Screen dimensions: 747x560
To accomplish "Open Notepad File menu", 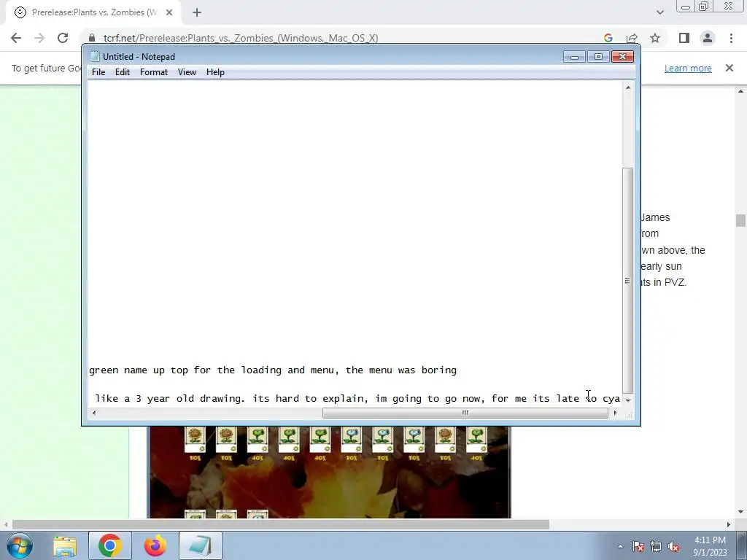I will tap(98, 72).
